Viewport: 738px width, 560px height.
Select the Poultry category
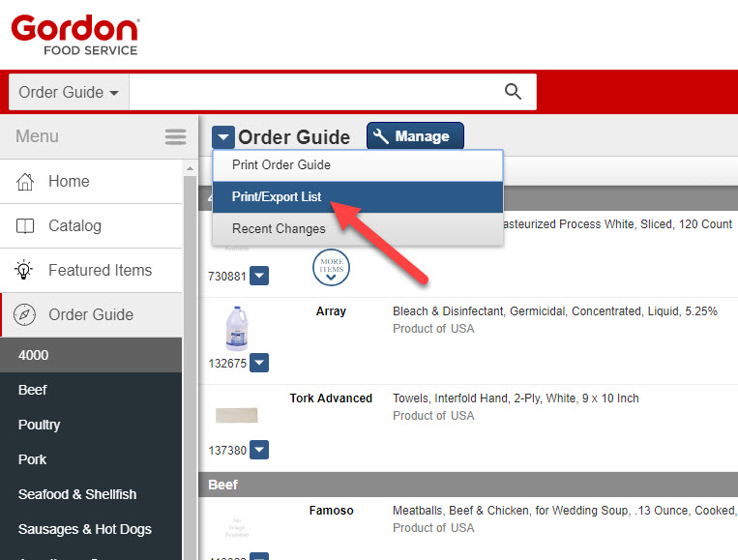[x=91, y=425]
